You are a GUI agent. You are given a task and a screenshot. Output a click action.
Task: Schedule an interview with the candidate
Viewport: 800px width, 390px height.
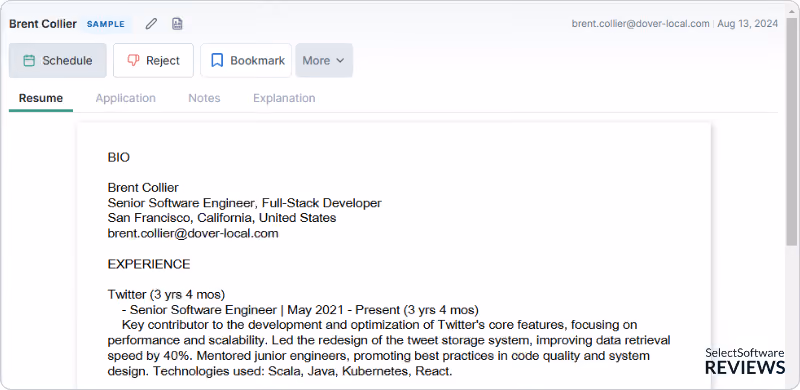point(58,60)
